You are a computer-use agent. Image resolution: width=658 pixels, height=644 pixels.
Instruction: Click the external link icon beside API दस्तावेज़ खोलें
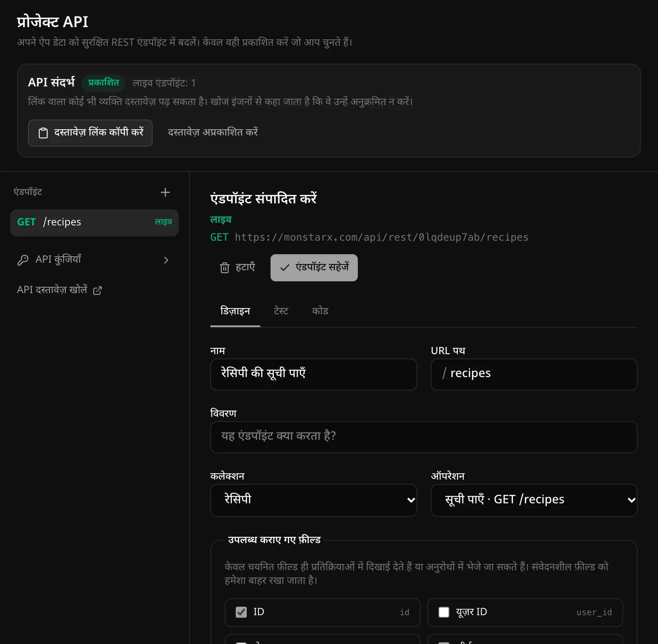98,290
